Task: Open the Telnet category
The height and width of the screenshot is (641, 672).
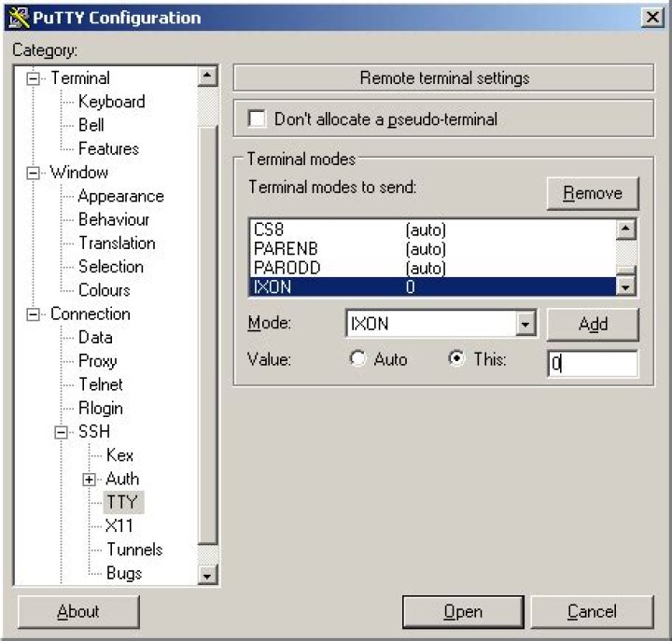Action: click(x=101, y=384)
